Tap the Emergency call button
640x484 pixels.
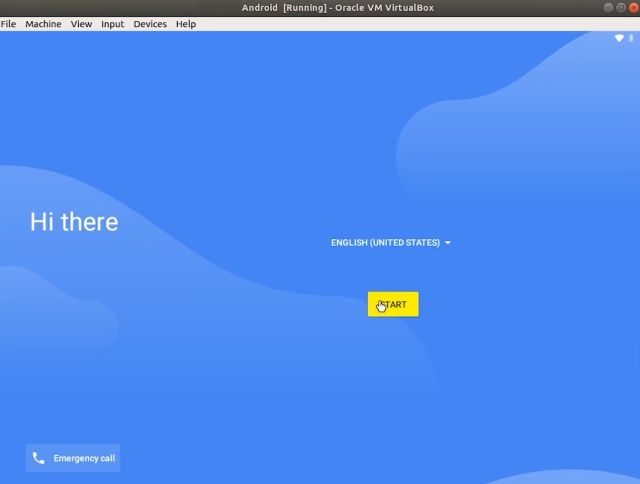pos(73,458)
